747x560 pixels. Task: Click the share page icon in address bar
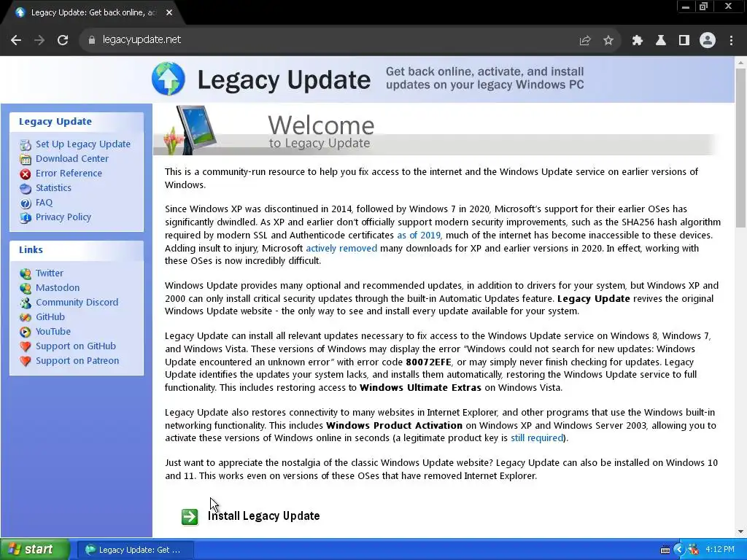(585, 41)
